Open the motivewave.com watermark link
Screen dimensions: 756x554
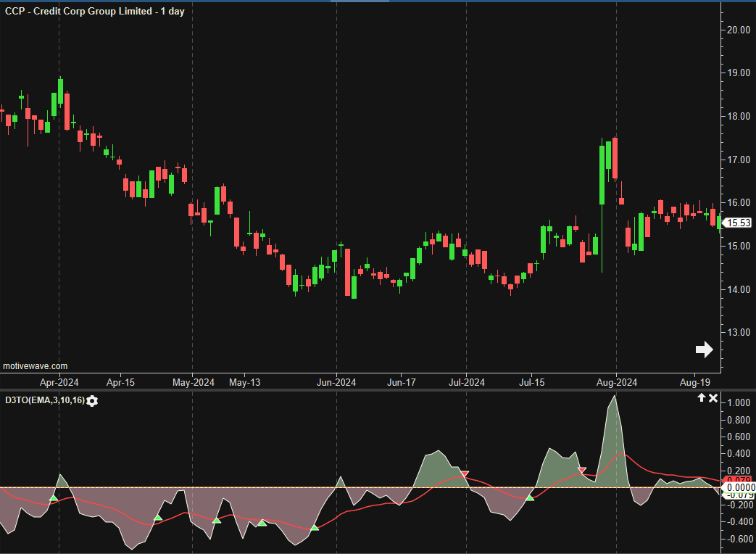click(36, 367)
